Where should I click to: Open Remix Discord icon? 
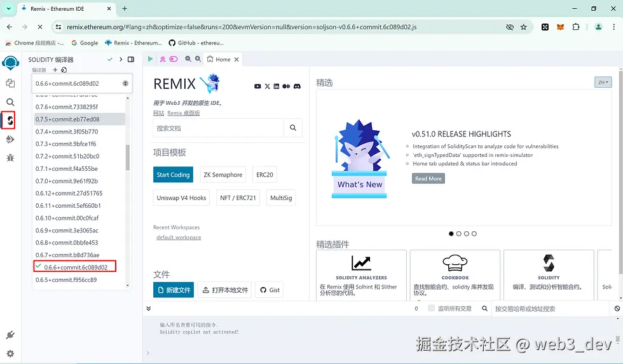[x=297, y=86]
